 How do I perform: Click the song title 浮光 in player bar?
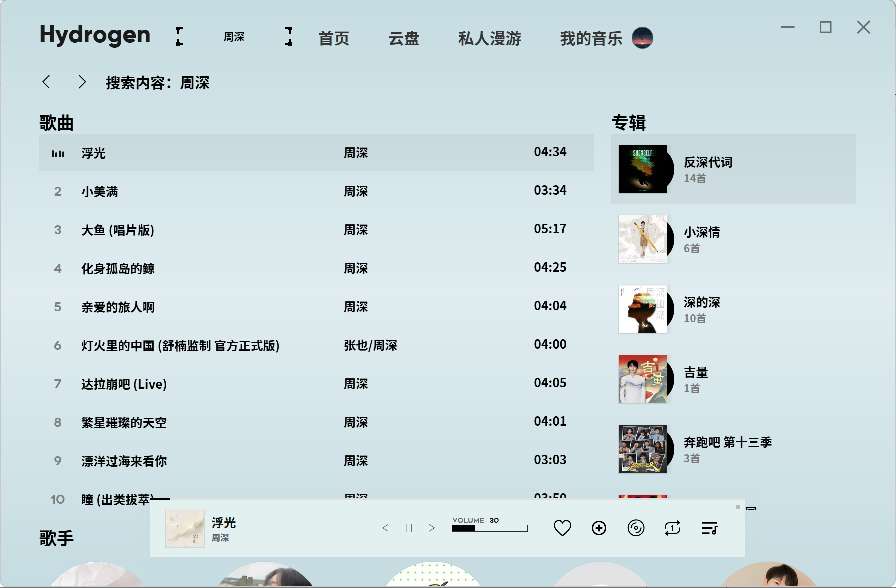tap(223, 522)
